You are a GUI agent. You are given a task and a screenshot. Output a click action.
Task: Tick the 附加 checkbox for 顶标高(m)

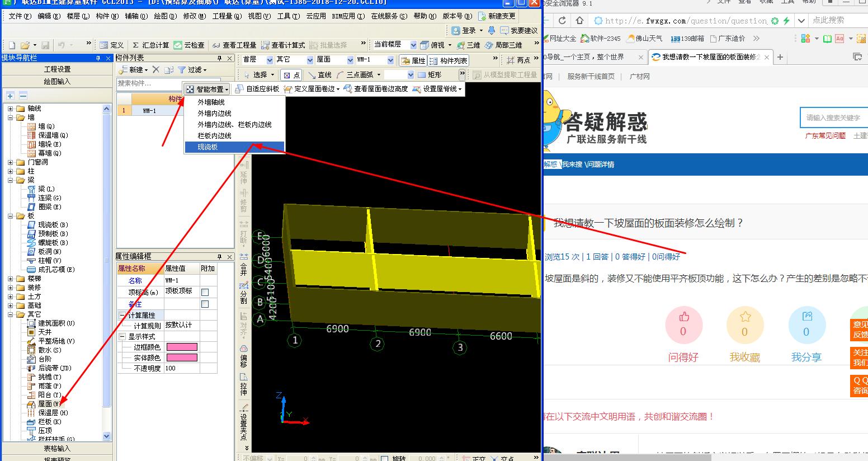[205, 292]
